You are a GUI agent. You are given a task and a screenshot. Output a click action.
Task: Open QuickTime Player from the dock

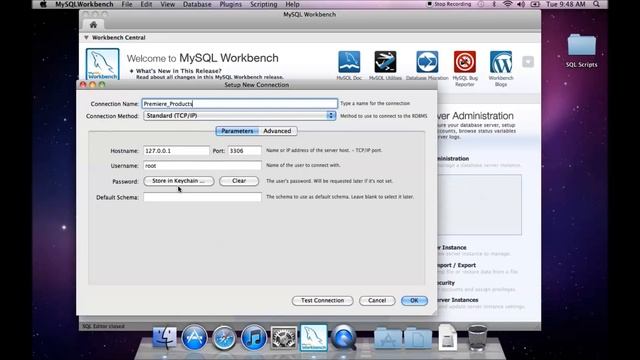(344, 338)
